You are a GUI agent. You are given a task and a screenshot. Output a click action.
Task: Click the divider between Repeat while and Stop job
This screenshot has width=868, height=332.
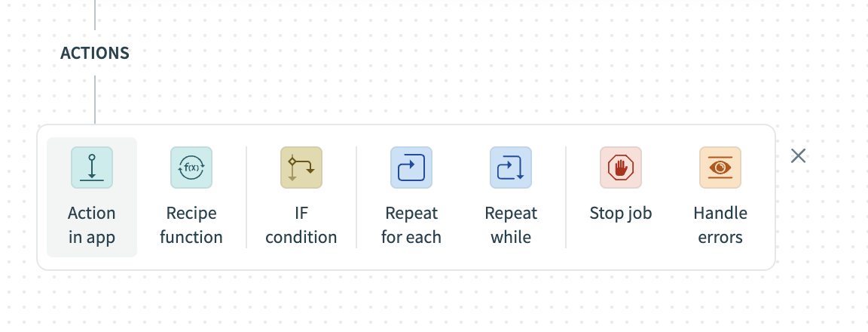click(x=566, y=197)
